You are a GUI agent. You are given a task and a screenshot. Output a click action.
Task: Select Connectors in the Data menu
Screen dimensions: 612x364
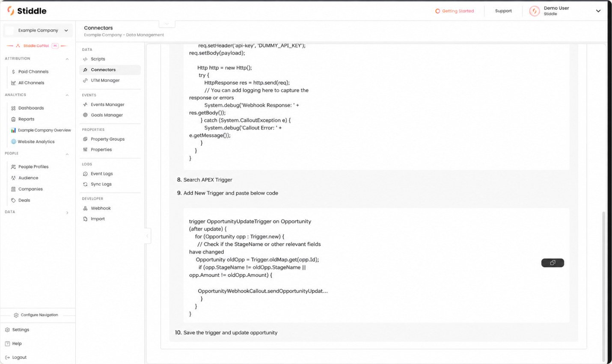[x=110, y=70]
